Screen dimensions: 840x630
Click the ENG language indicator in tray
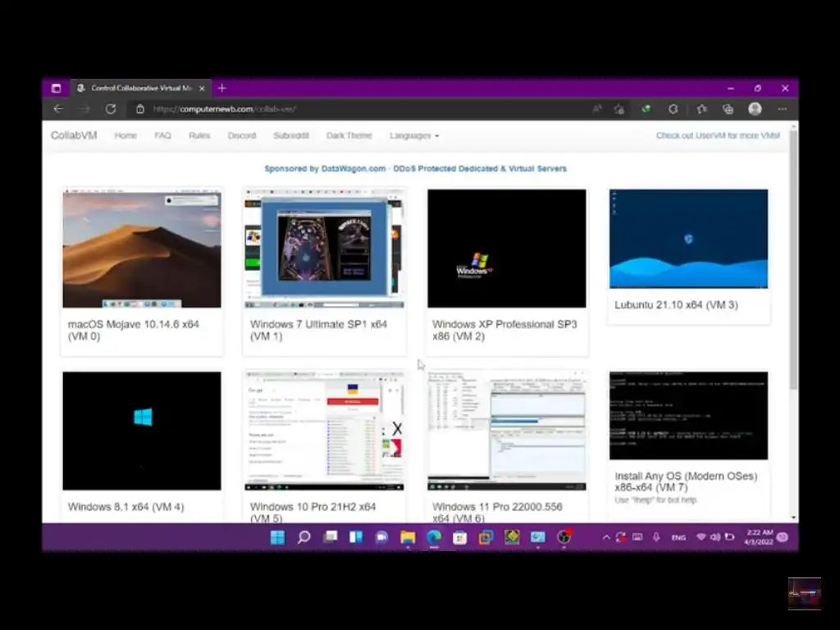click(x=678, y=537)
